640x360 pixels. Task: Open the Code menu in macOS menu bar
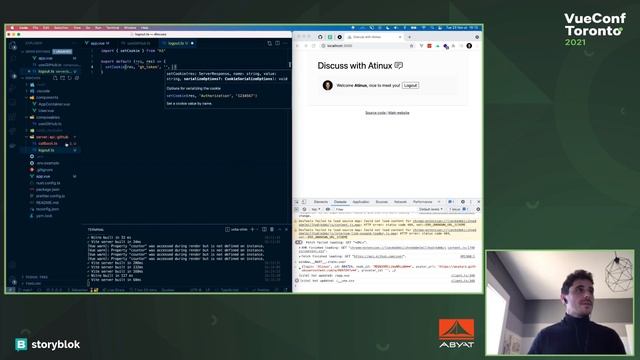(24, 28)
